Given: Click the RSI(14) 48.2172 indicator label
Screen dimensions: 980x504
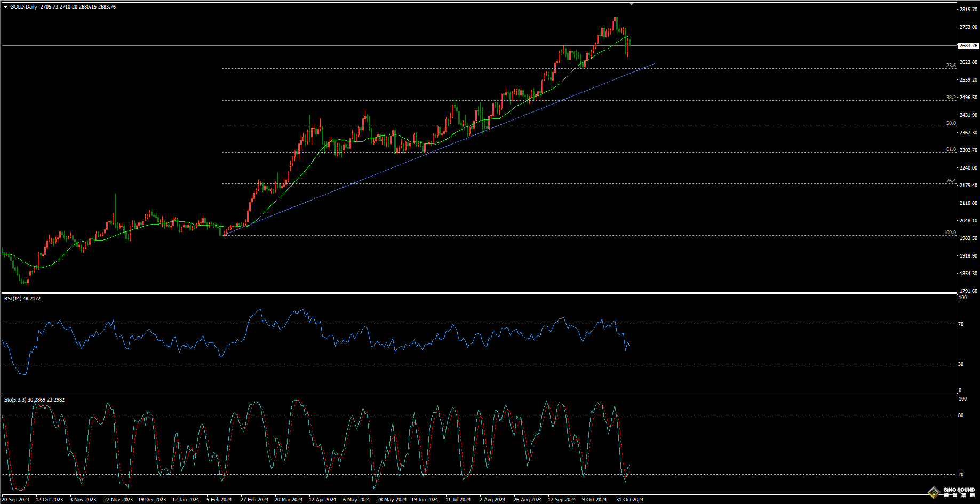Looking at the screenshot, I should click(22, 299).
